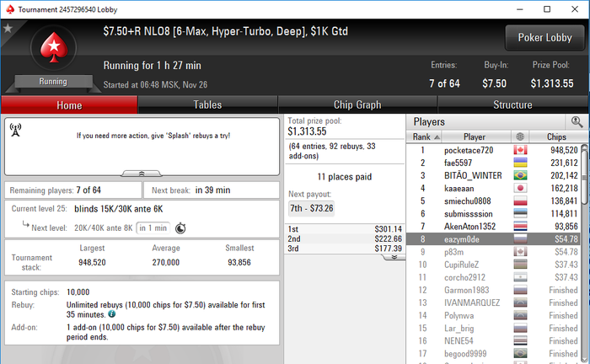590x364 pixels.
Task: Expand the full payouts list chevron
Action: [394, 257]
